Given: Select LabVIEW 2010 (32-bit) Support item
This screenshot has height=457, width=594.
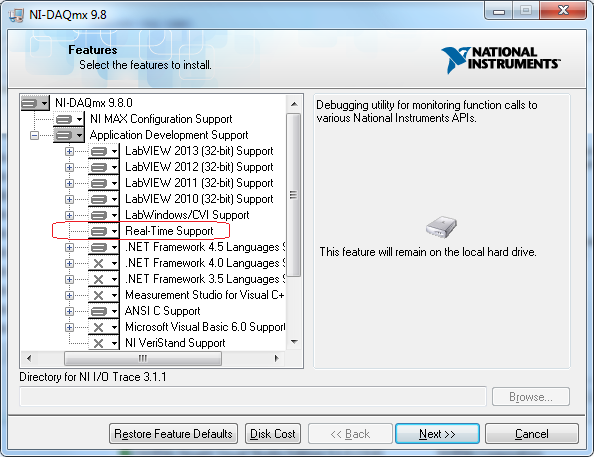Looking at the screenshot, I should pos(199,199).
